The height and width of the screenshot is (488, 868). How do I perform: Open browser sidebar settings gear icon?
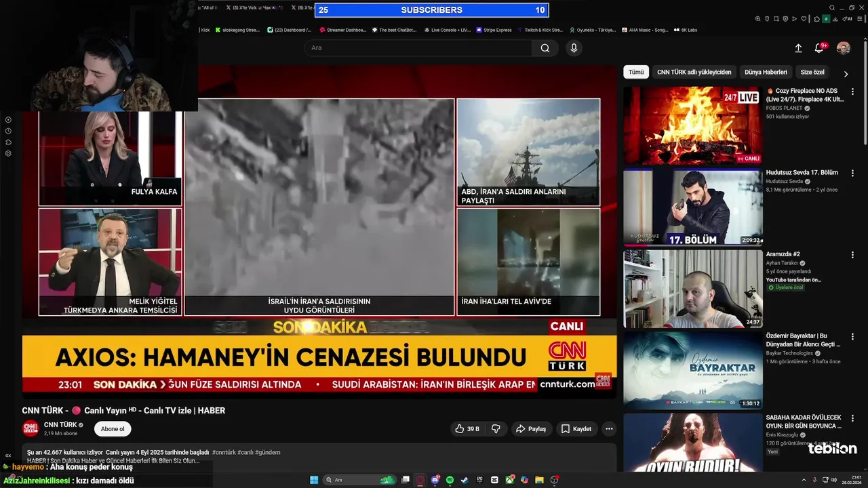[x=8, y=154]
